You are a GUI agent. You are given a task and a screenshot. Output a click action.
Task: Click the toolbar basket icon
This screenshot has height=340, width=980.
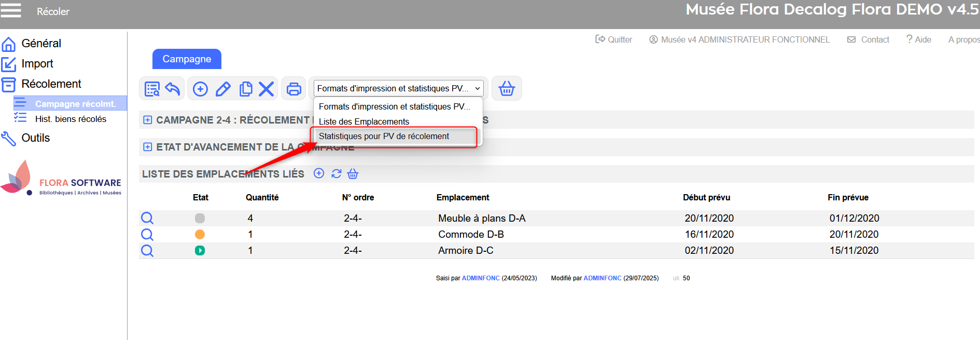pyautogui.click(x=506, y=89)
